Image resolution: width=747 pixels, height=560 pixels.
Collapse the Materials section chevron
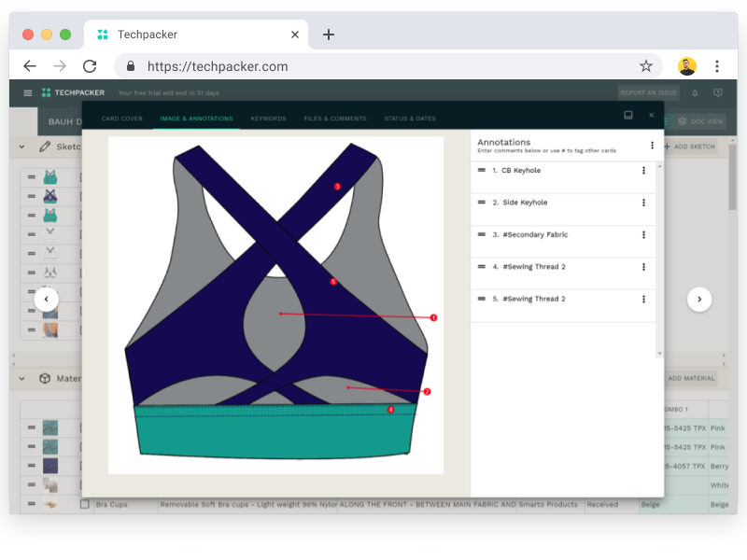point(21,379)
